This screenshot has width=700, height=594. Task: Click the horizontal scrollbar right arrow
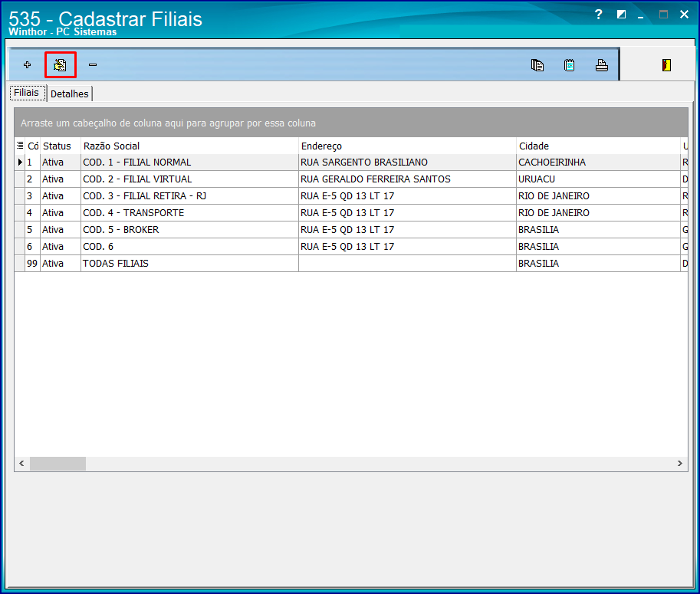point(680,463)
